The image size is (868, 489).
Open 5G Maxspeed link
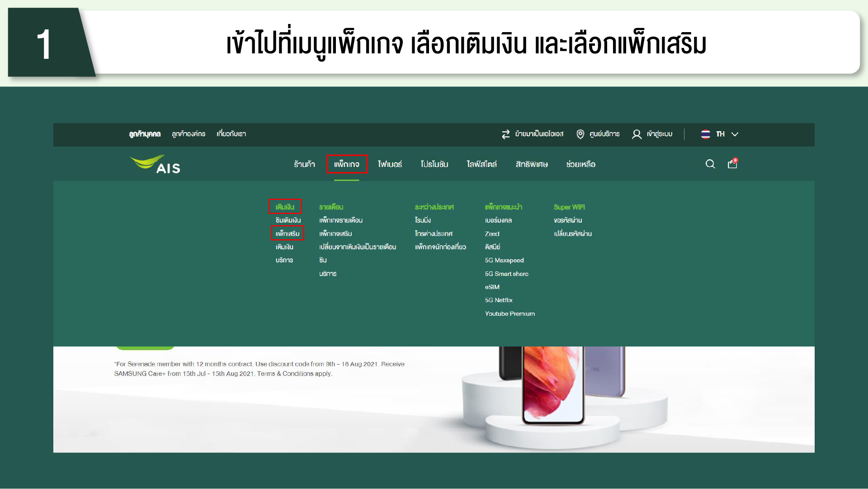click(505, 261)
